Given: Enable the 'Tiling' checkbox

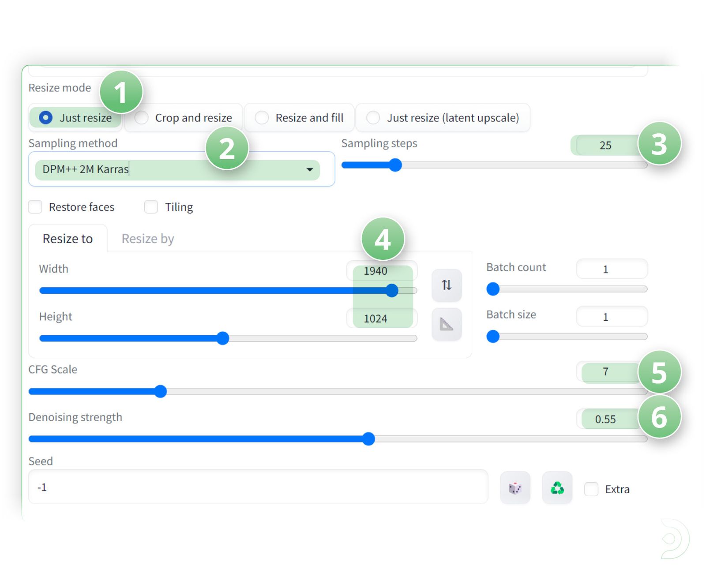Looking at the screenshot, I should point(150,206).
